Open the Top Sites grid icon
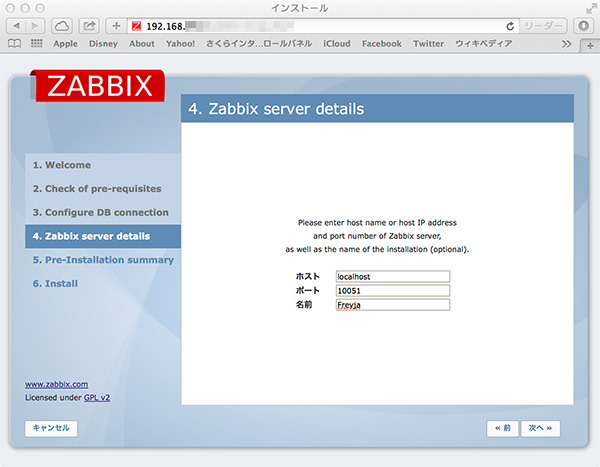This screenshot has width=600, height=467. 37,44
